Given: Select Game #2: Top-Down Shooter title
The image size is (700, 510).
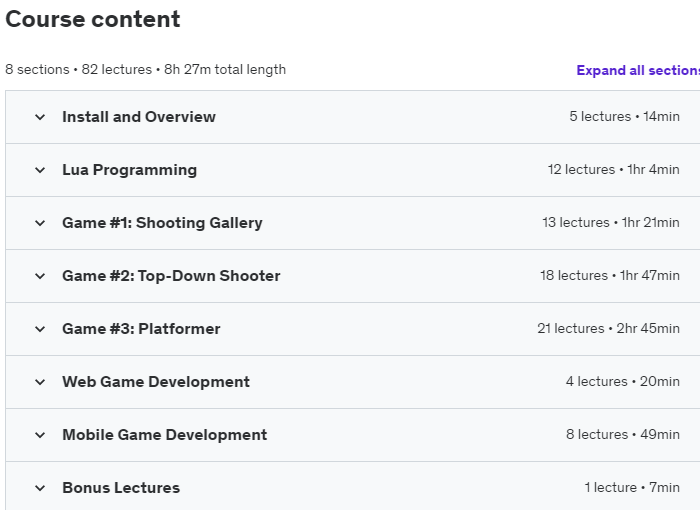Looking at the screenshot, I should pos(171,276).
